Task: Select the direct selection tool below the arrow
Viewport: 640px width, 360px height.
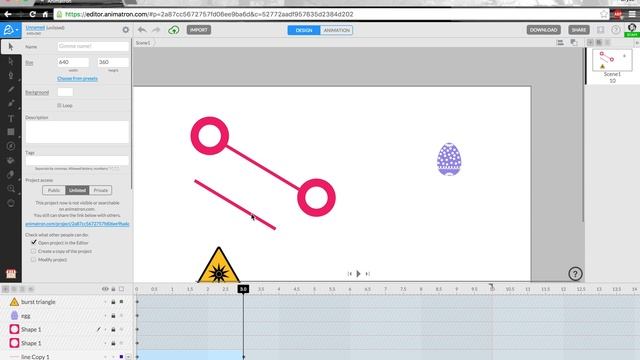Action: (x=11, y=61)
